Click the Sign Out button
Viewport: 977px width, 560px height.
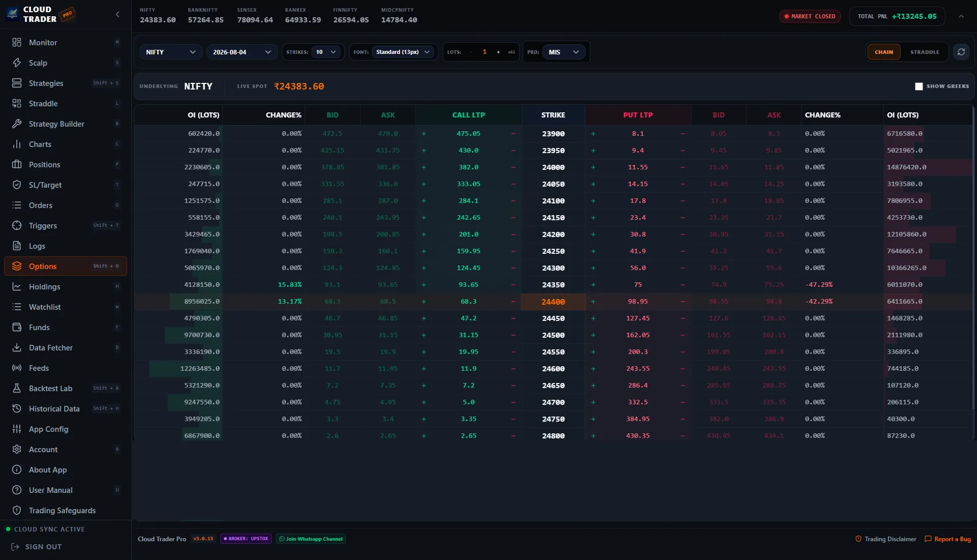pos(37,547)
